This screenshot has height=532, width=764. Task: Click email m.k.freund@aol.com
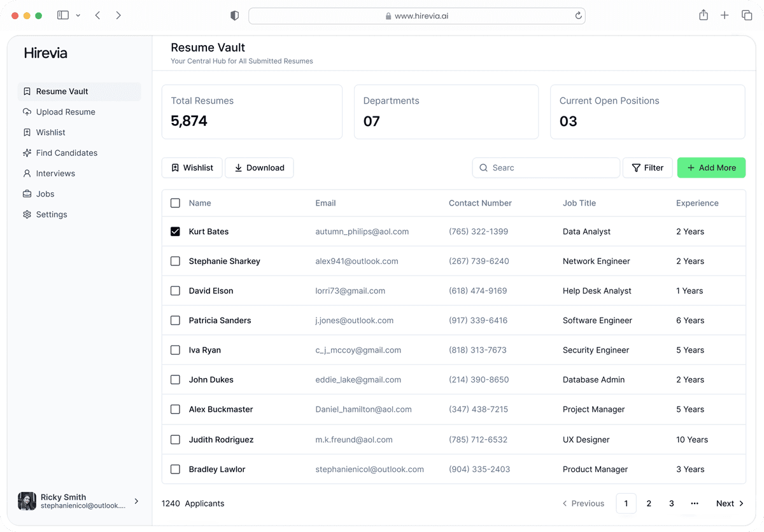[x=354, y=440]
